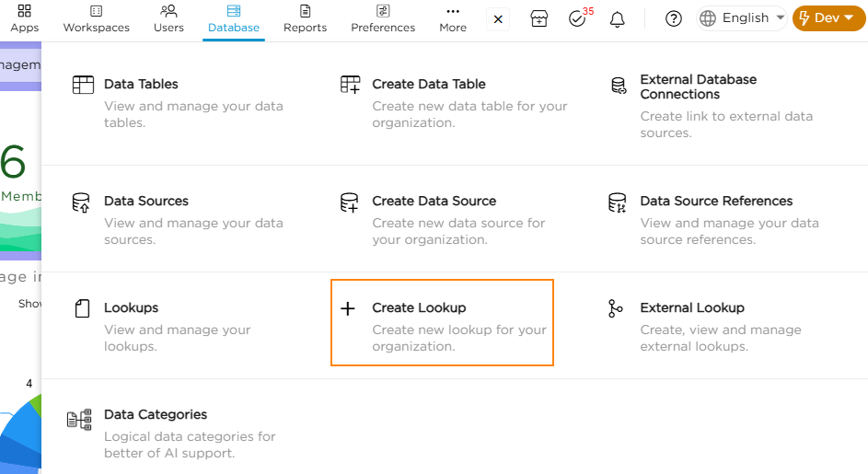Click the Create Data Table icon
Viewport: 868px width, 474px height.
point(350,86)
